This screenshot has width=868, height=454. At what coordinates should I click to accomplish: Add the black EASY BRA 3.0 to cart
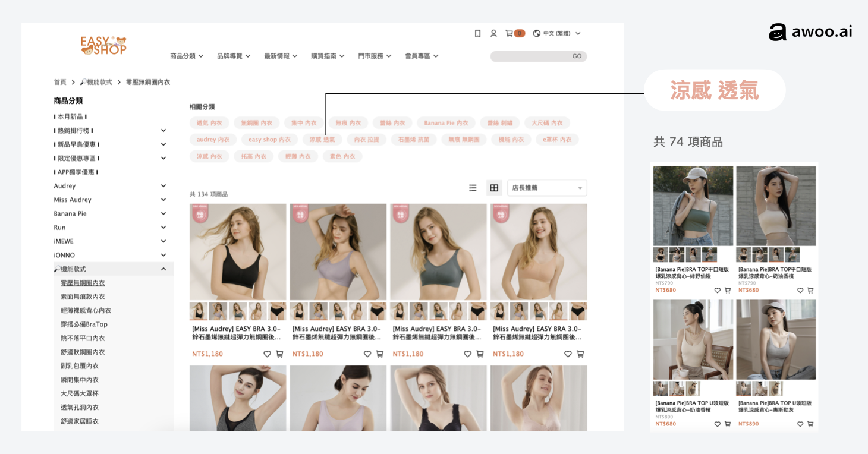279,354
